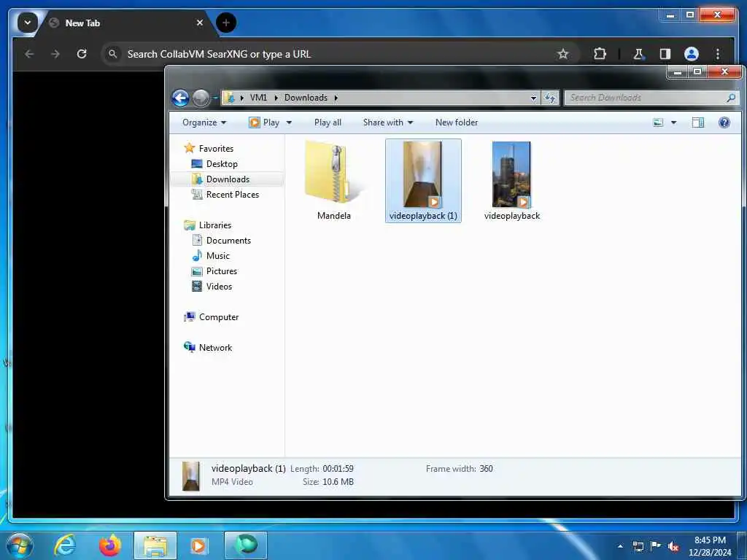747x560 pixels.
Task: Click New folder in the toolbar
Action: [457, 122]
